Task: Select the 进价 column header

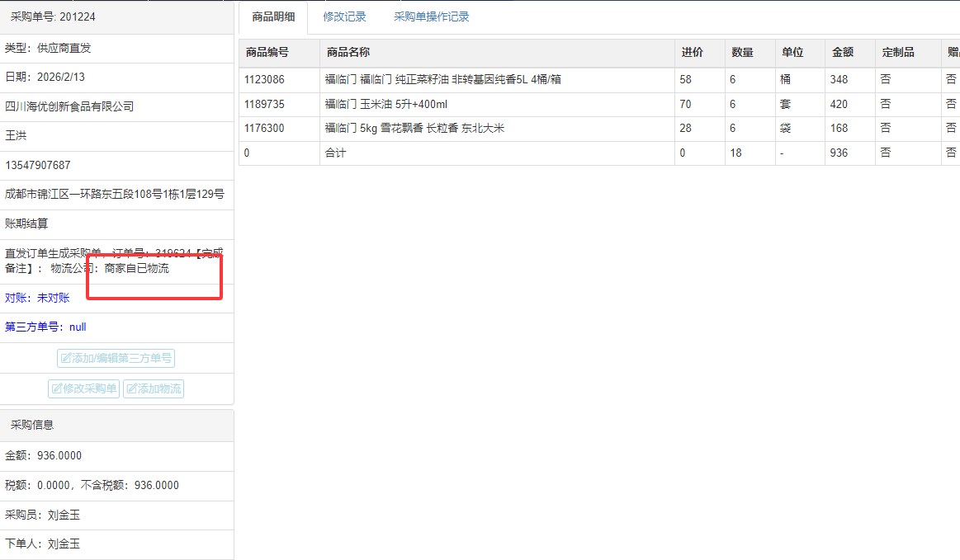Action: pos(692,53)
